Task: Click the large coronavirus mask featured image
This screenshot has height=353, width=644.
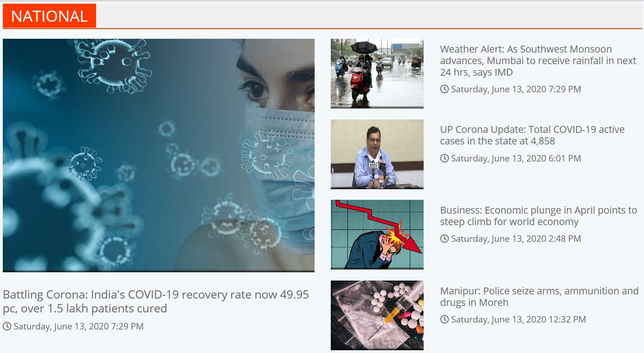Action: tap(158, 156)
